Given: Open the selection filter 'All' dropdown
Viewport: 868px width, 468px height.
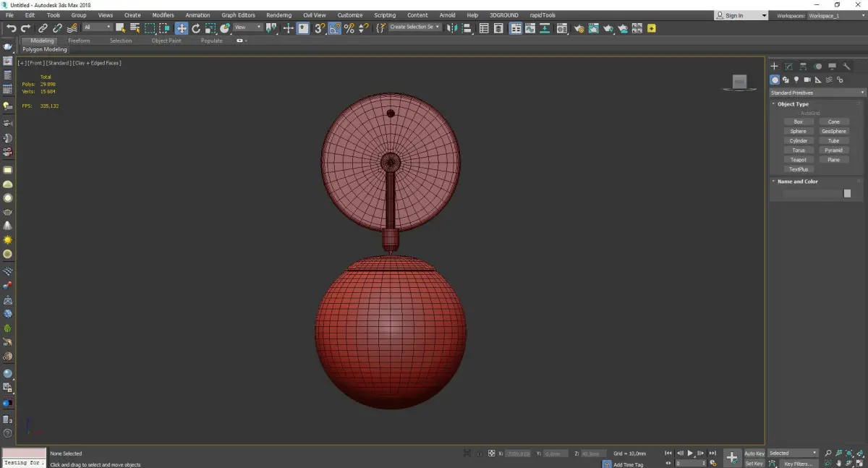Looking at the screenshot, I should (x=97, y=27).
